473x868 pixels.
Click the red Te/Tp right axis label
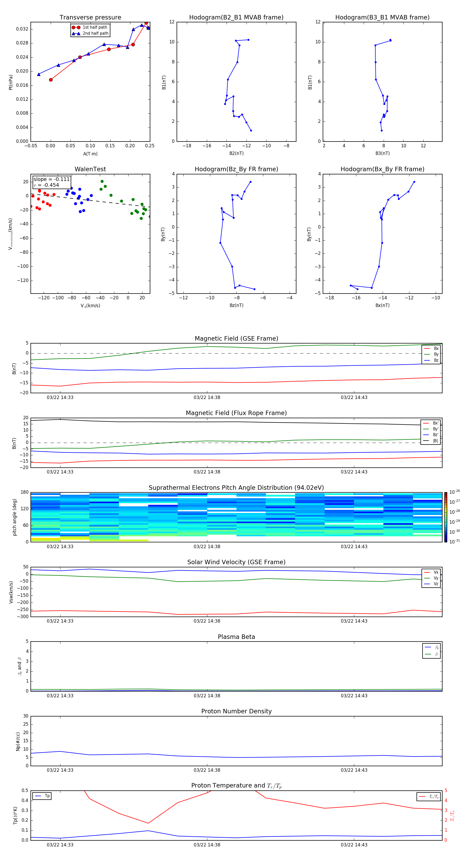453,815
